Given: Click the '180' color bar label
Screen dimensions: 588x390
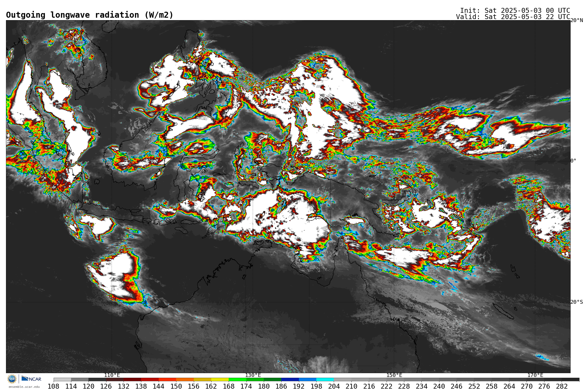Looking at the screenshot, I should (x=264, y=386).
